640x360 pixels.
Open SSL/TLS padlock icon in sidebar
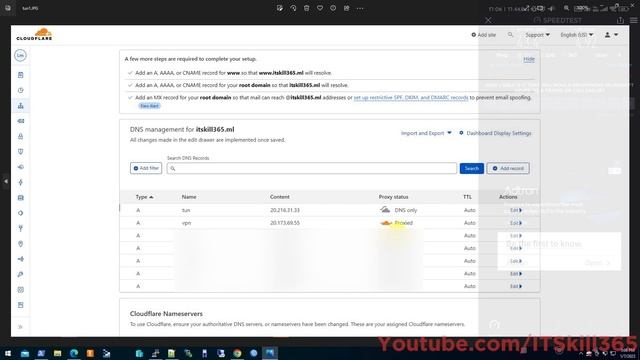tap(21, 136)
